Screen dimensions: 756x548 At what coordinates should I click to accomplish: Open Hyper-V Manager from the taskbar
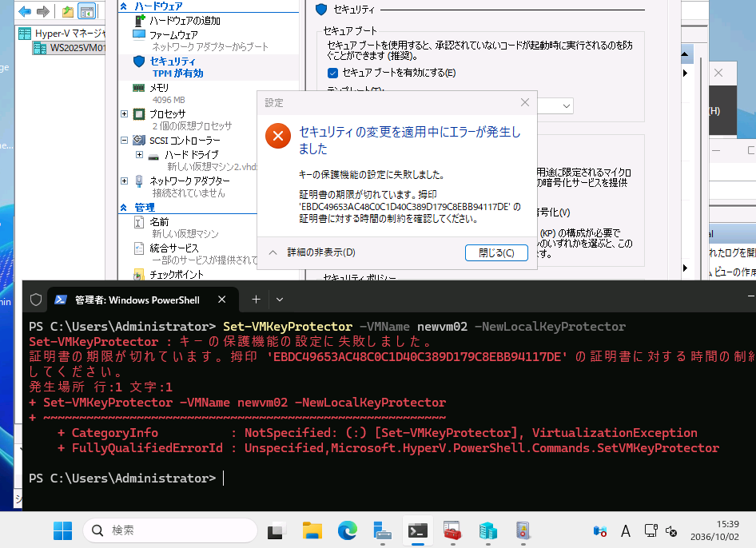487,530
